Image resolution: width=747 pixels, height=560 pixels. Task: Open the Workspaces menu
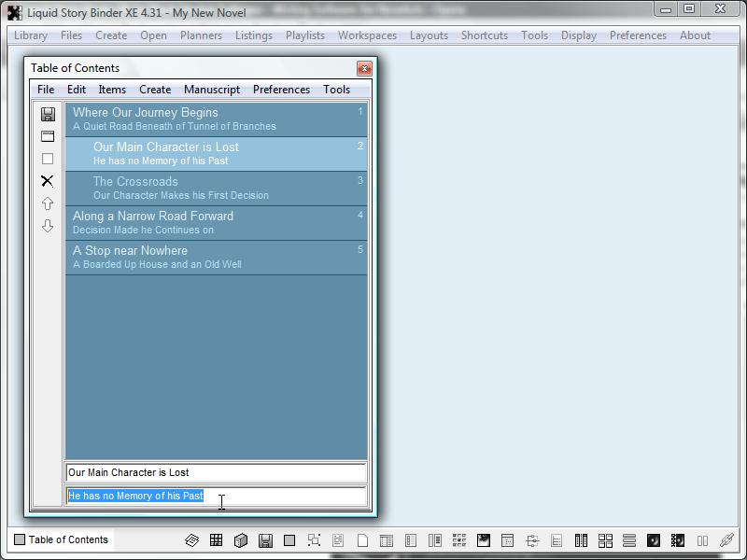coord(367,35)
